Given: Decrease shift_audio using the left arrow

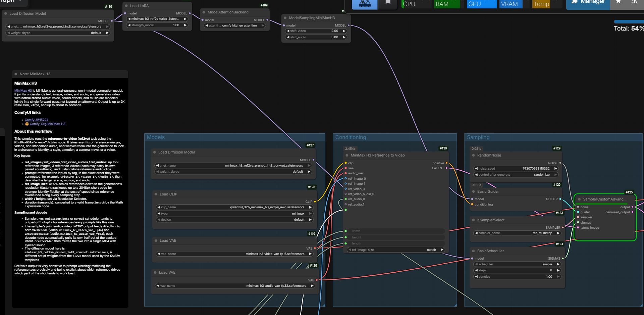Looking at the screenshot, I should [288, 37].
